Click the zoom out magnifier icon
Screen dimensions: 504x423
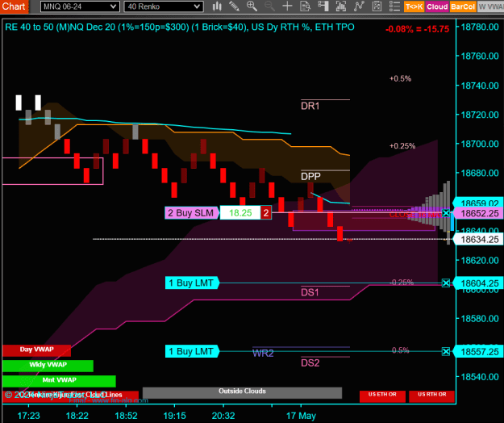point(269,6)
